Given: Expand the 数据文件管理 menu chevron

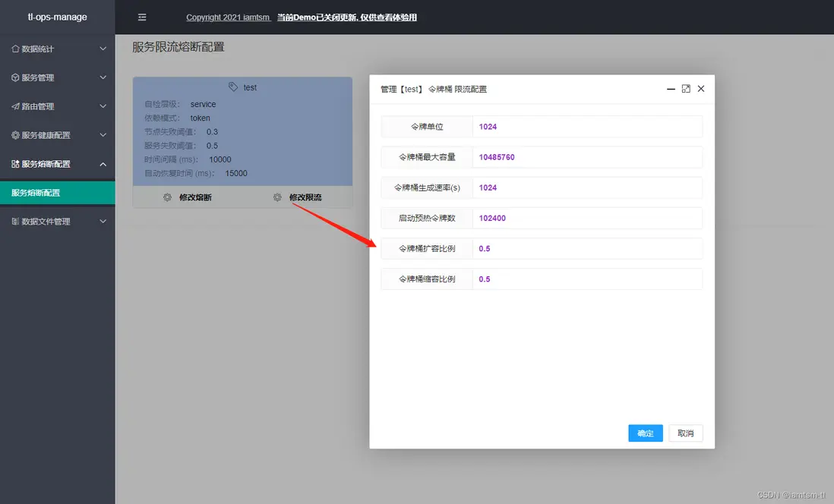Looking at the screenshot, I should pyautogui.click(x=103, y=221).
